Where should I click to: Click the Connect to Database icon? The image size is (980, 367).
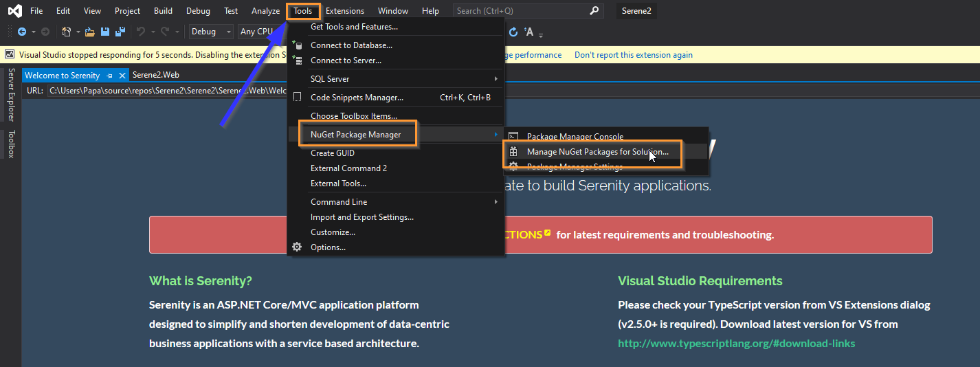[x=297, y=45]
